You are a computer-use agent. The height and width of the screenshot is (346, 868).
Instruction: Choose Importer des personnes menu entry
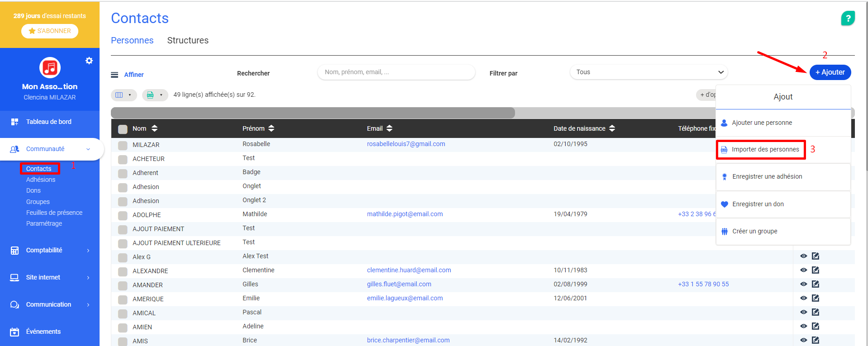761,149
